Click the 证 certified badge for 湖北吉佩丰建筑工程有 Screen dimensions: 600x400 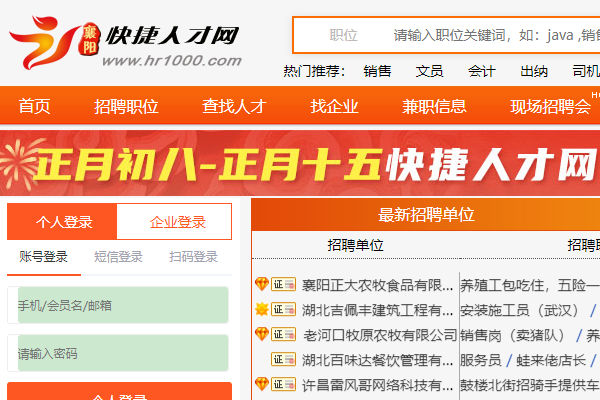[283, 309]
